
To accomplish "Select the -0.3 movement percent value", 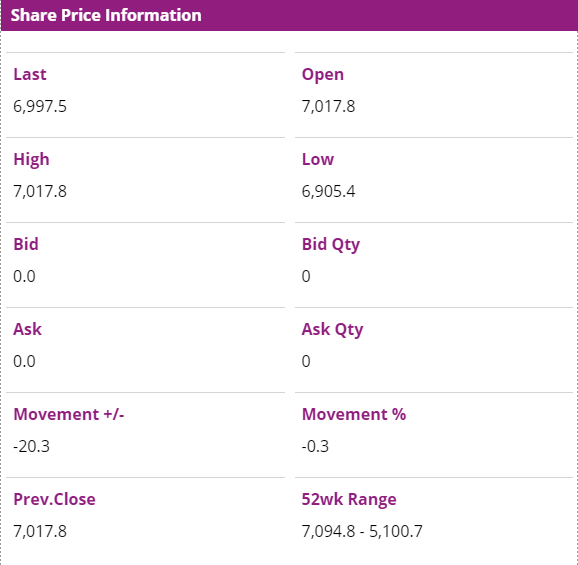I will click(315, 446).
